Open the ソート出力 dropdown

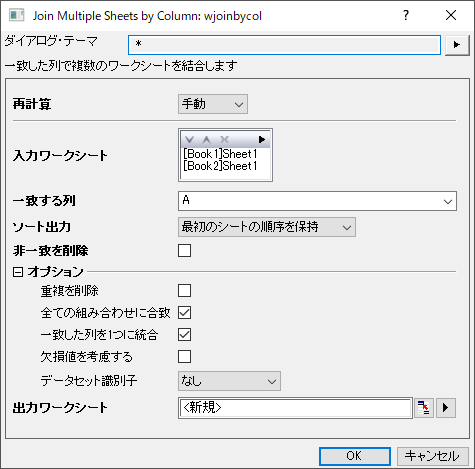267,227
